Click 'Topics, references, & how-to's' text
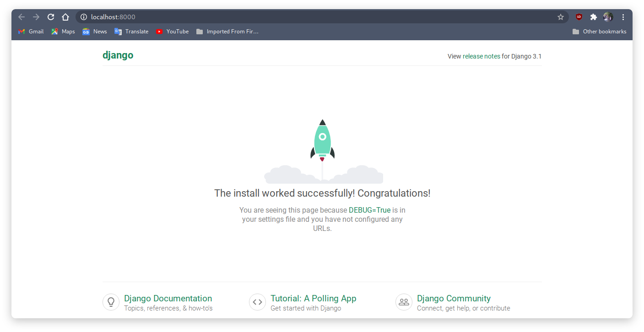The width and height of the screenshot is (644, 332). tap(168, 308)
